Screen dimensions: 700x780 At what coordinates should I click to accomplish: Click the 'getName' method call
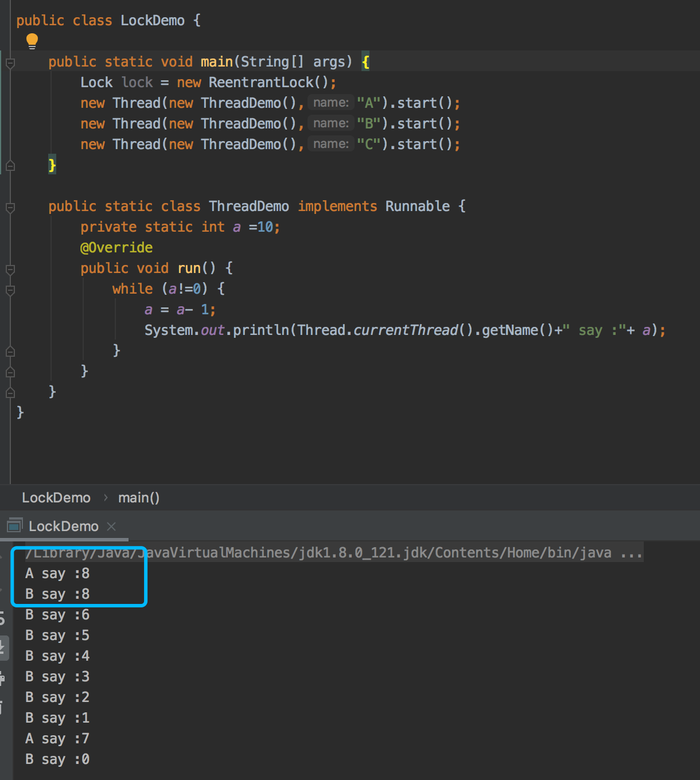510,330
